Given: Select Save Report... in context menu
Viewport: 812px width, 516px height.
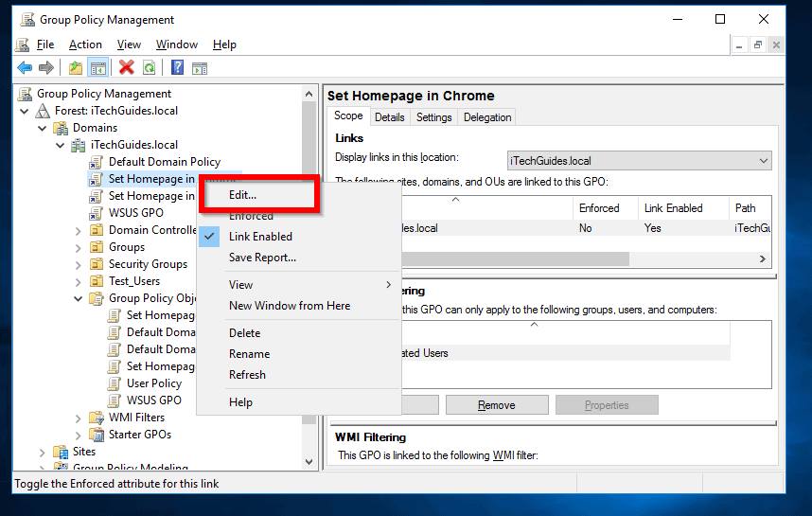Looking at the screenshot, I should point(299,258).
